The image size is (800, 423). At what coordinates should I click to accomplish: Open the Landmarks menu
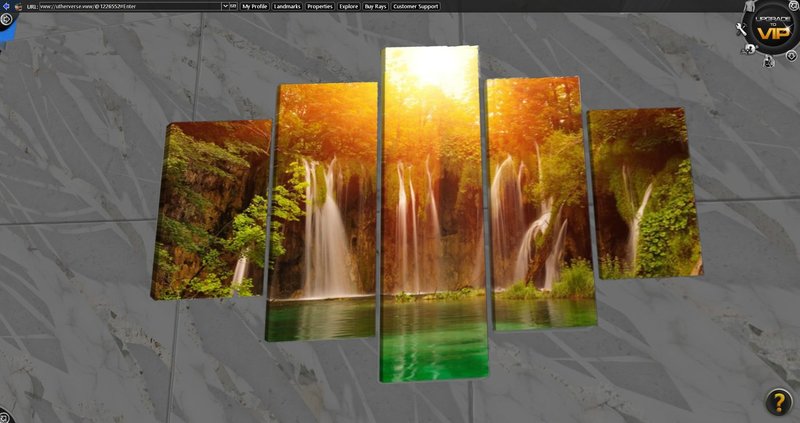click(x=287, y=6)
